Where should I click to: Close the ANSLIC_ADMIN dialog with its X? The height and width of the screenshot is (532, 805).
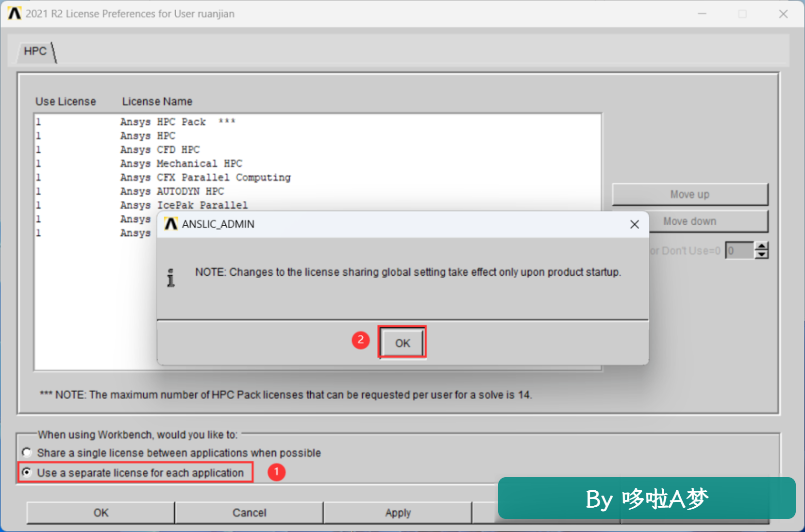pyautogui.click(x=635, y=224)
